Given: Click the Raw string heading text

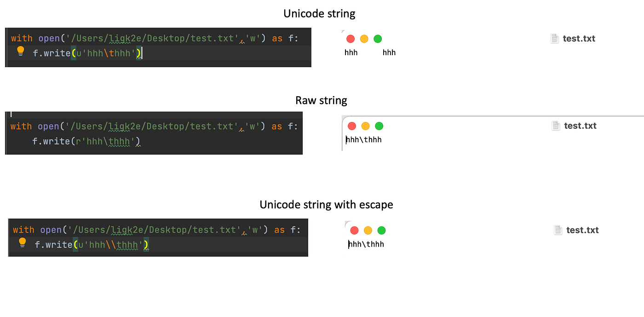Looking at the screenshot, I should pyautogui.click(x=321, y=100).
